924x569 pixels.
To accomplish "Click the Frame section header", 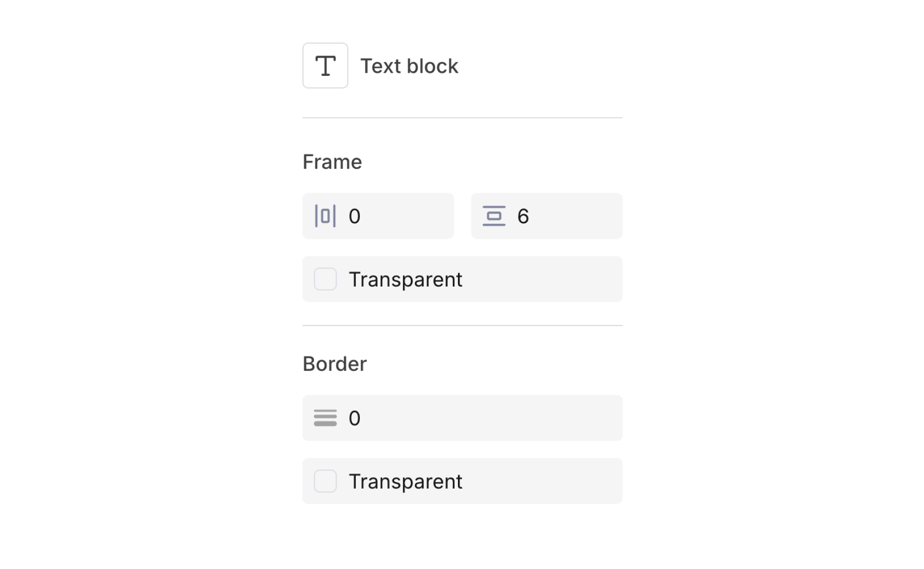I will tap(332, 161).
